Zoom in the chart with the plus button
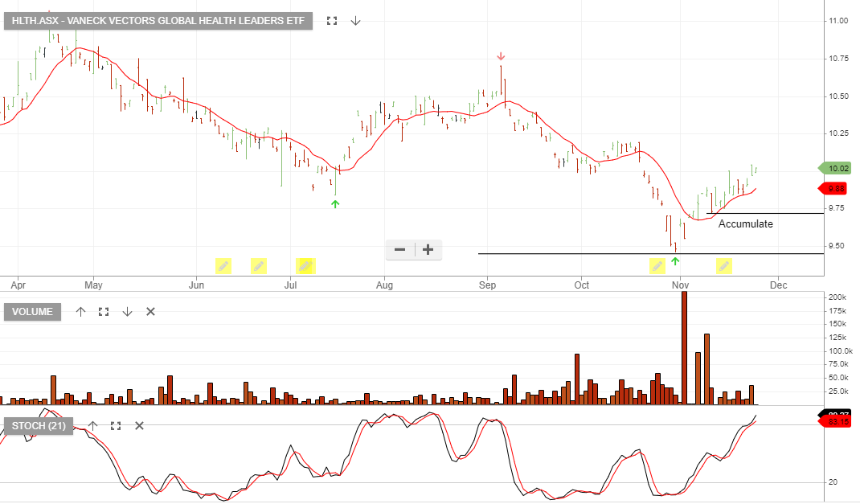This screenshot has width=860, height=504. pyautogui.click(x=428, y=249)
